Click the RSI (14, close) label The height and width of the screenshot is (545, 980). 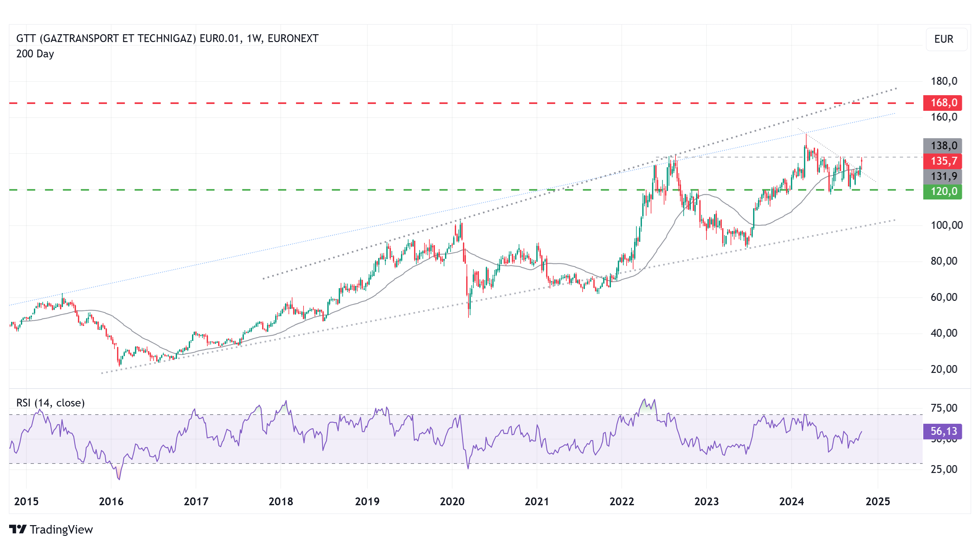50,403
